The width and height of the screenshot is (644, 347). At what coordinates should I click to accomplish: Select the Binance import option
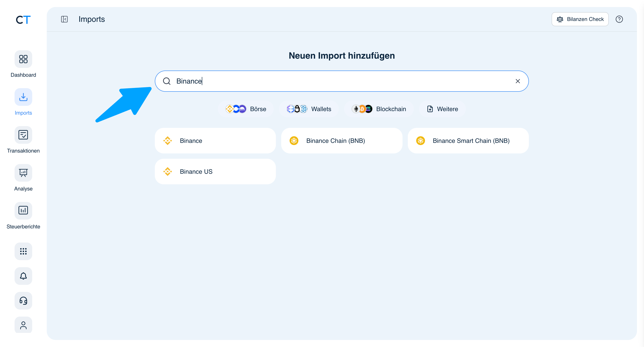pyautogui.click(x=215, y=141)
